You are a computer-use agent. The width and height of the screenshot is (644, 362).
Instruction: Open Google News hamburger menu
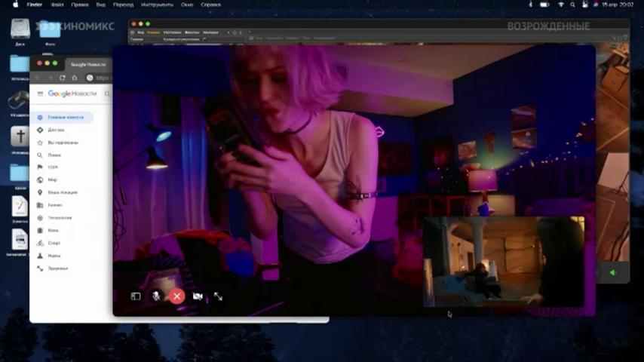(x=40, y=94)
